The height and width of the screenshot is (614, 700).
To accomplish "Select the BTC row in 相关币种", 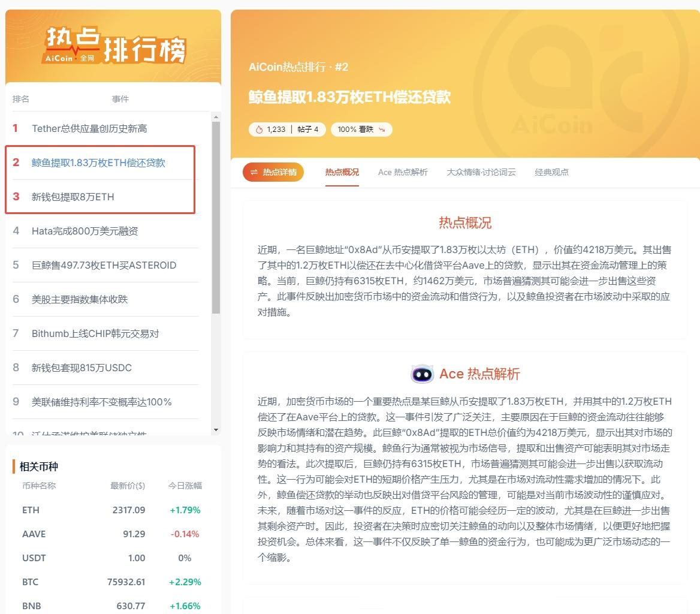I will click(111, 582).
